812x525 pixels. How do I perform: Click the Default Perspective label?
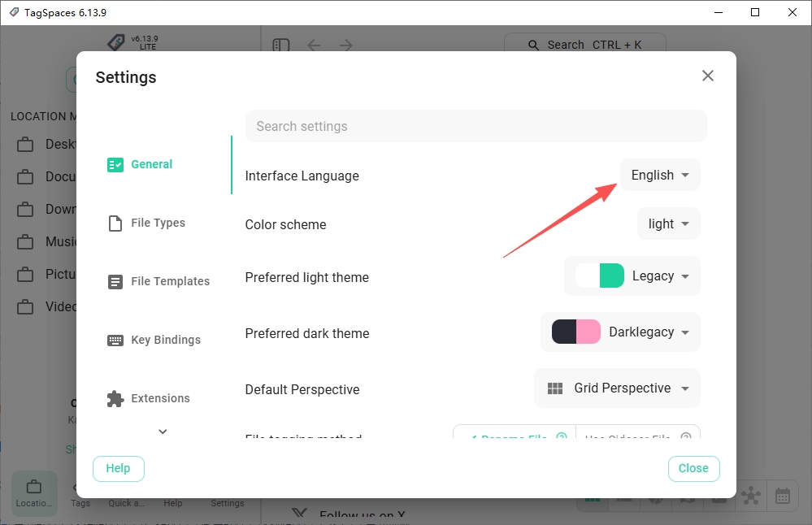coord(302,389)
